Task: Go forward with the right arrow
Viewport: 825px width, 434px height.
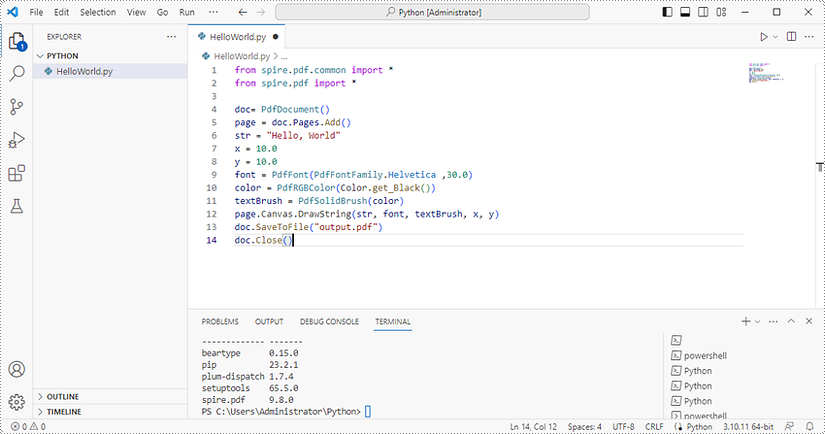Action: [x=260, y=12]
